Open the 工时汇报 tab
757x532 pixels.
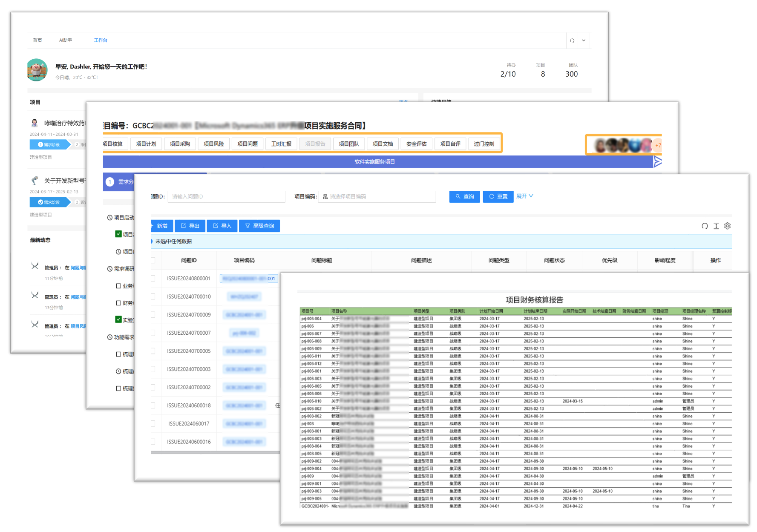[282, 144]
